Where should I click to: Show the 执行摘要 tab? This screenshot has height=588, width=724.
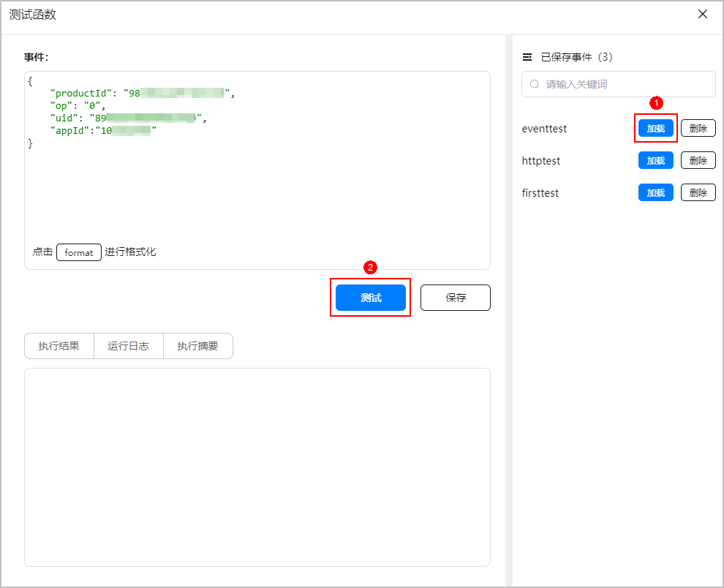click(x=197, y=346)
